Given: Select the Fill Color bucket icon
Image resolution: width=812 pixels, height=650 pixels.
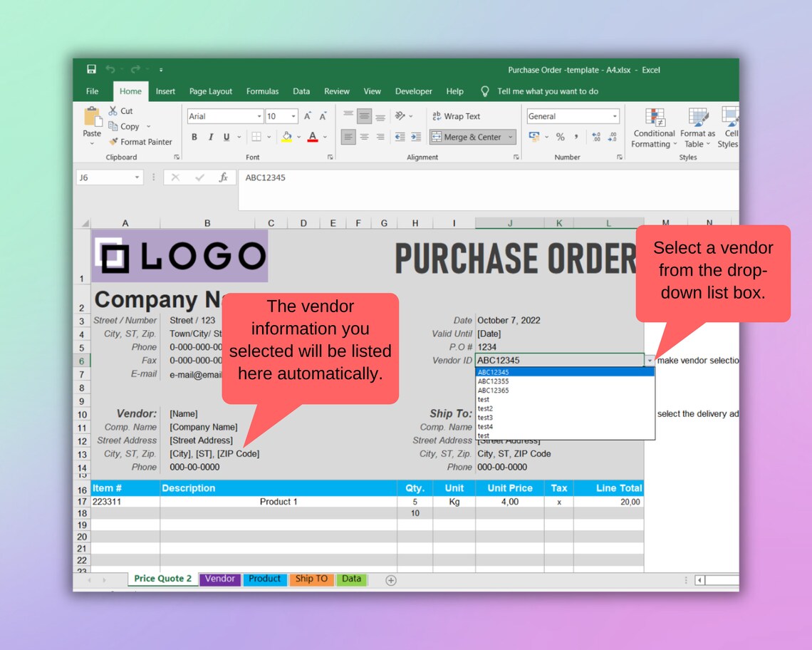Looking at the screenshot, I should 288,135.
